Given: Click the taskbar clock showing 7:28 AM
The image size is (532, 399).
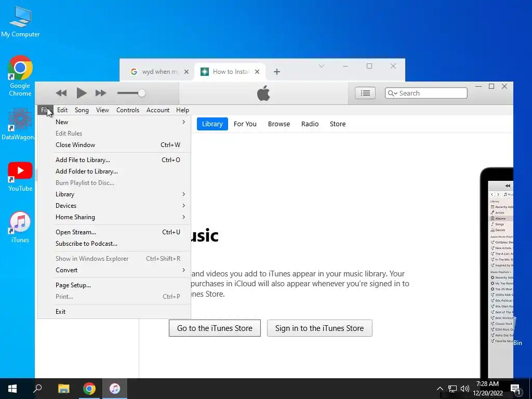Looking at the screenshot, I should pos(487,389).
